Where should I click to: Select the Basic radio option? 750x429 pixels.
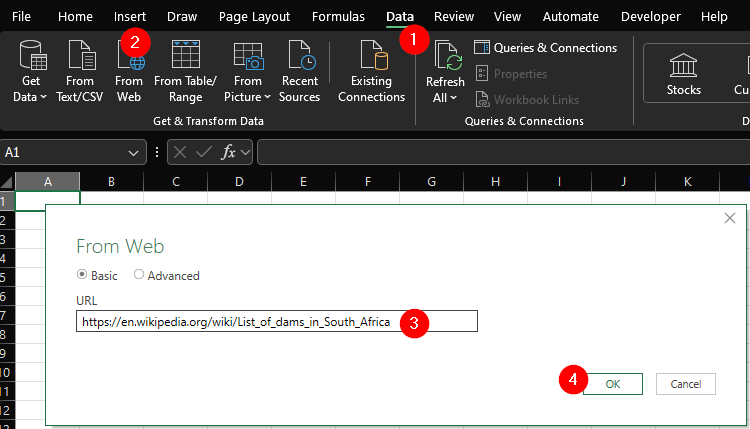click(x=82, y=275)
